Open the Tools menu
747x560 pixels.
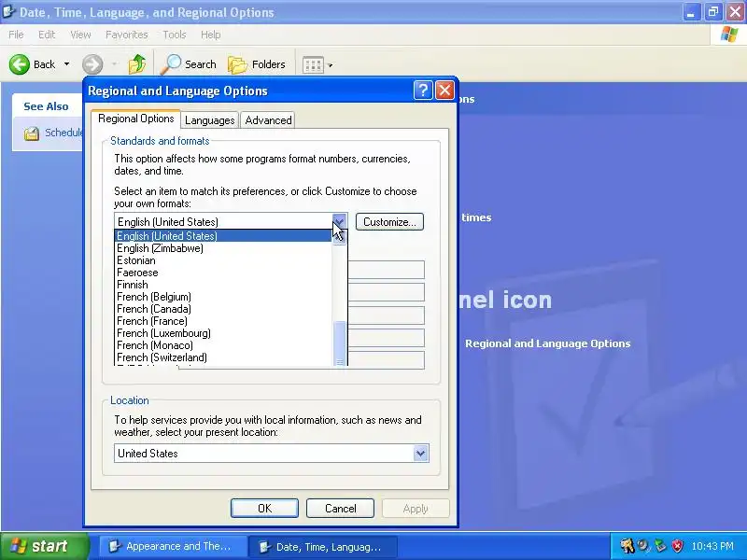tap(175, 35)
